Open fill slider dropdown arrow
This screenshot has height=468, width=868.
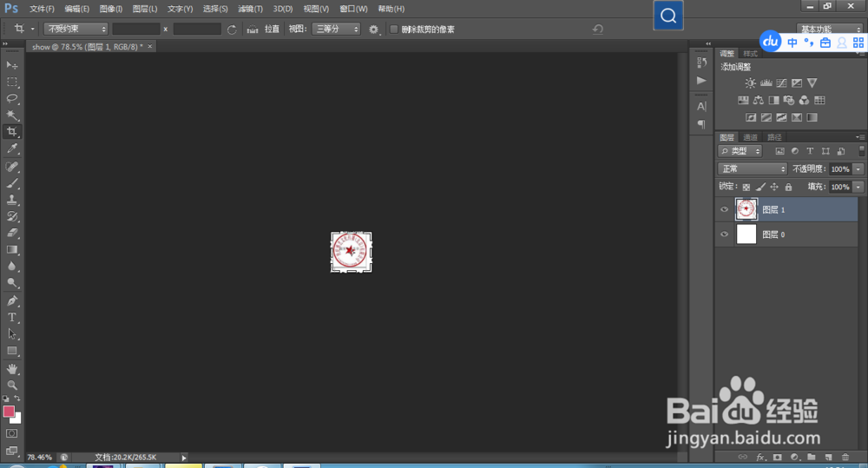858,188
